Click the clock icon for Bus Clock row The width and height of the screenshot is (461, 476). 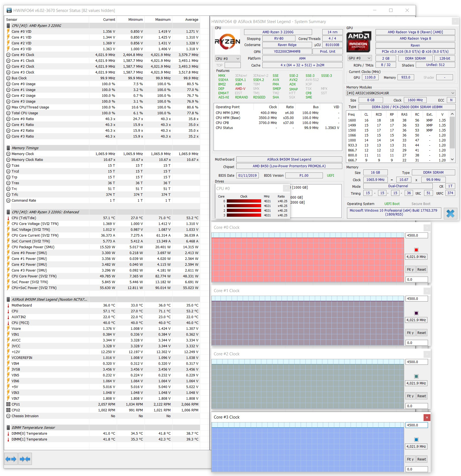8,78
